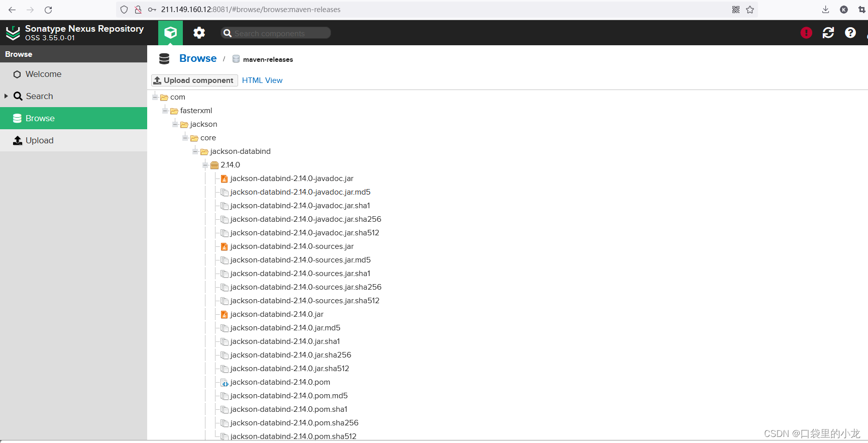
Task: Open the Administration gear icon
Action: pyautogui.click(x=199, y=33)
